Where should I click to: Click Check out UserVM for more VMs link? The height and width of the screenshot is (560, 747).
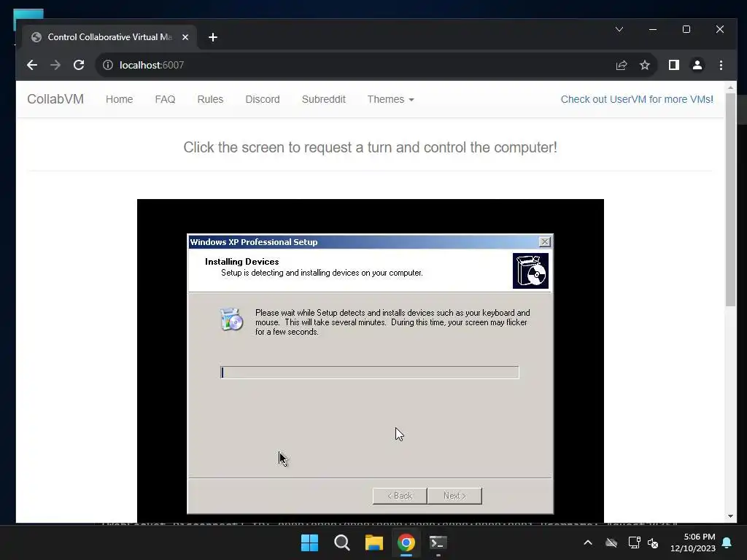[637, 99]
